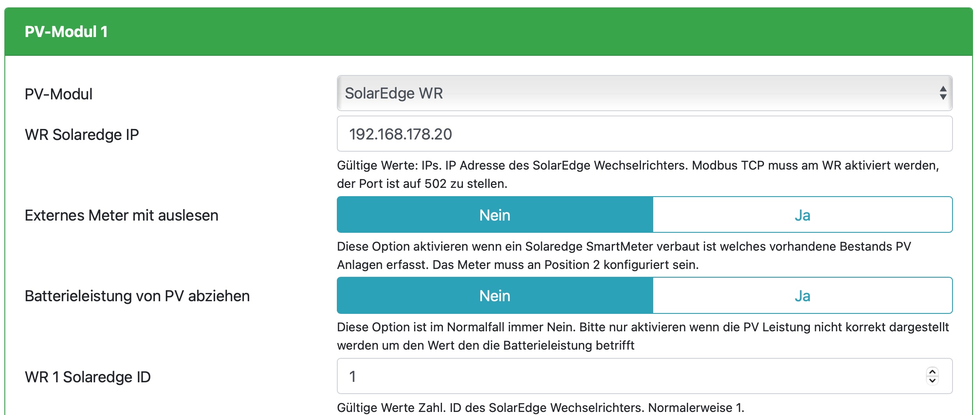Click the PV-Modul field label
This screenshot has width=980, height=415.
(x=58, y=94)
